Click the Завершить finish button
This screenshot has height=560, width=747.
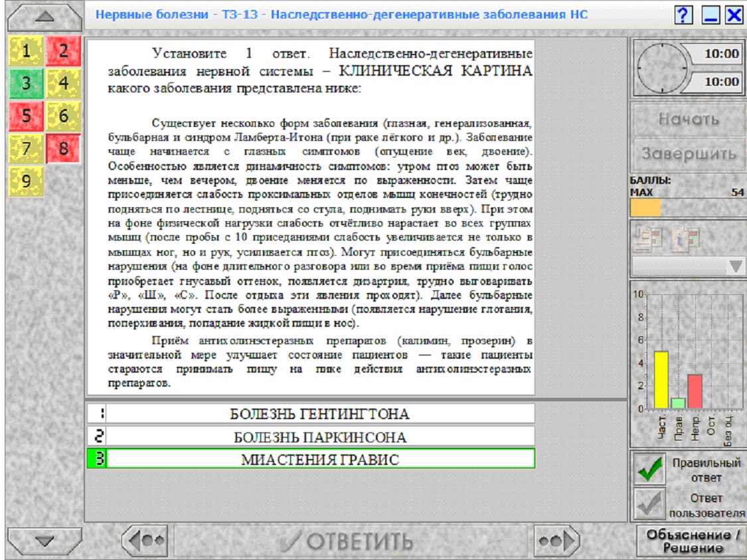pyautogui.click(x=689, y=153)
